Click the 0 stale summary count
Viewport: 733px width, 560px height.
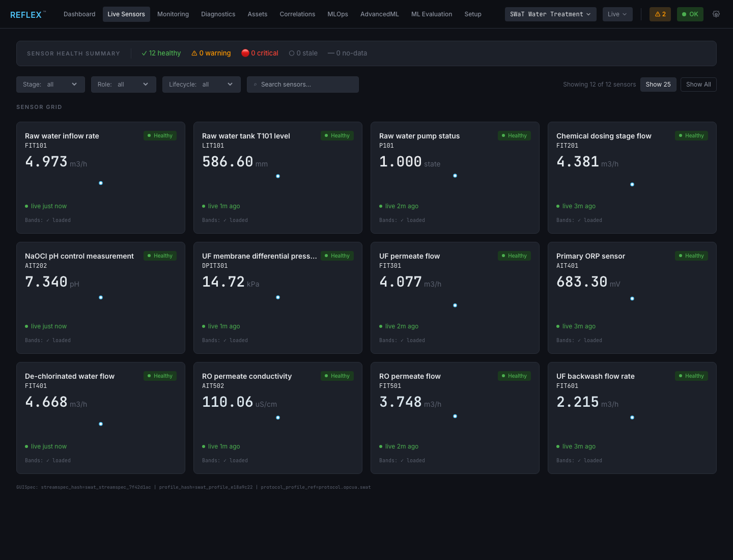click(x=303, y=53)
